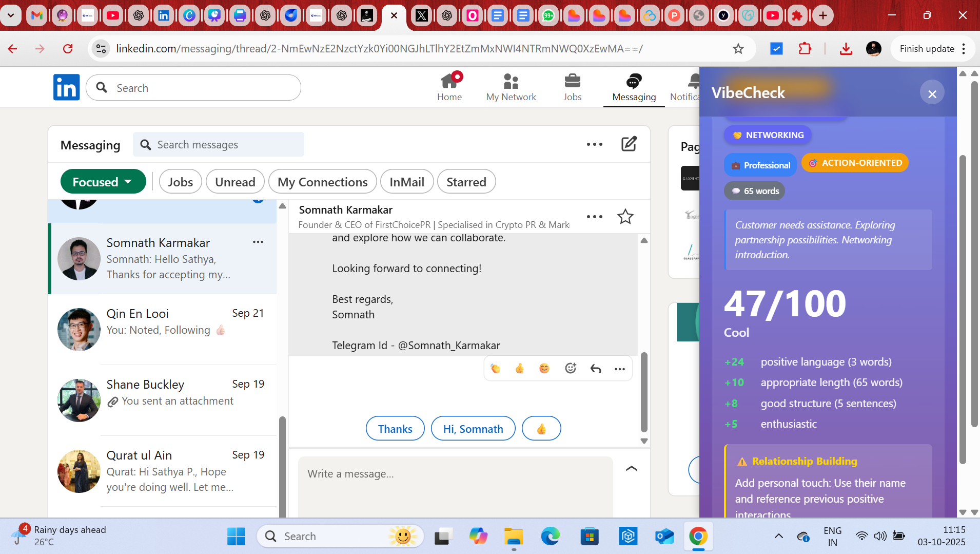Open the My Network icon
The width and height of the screenshot is (980, 554).
pyautogui.click(x=510, y=81)
